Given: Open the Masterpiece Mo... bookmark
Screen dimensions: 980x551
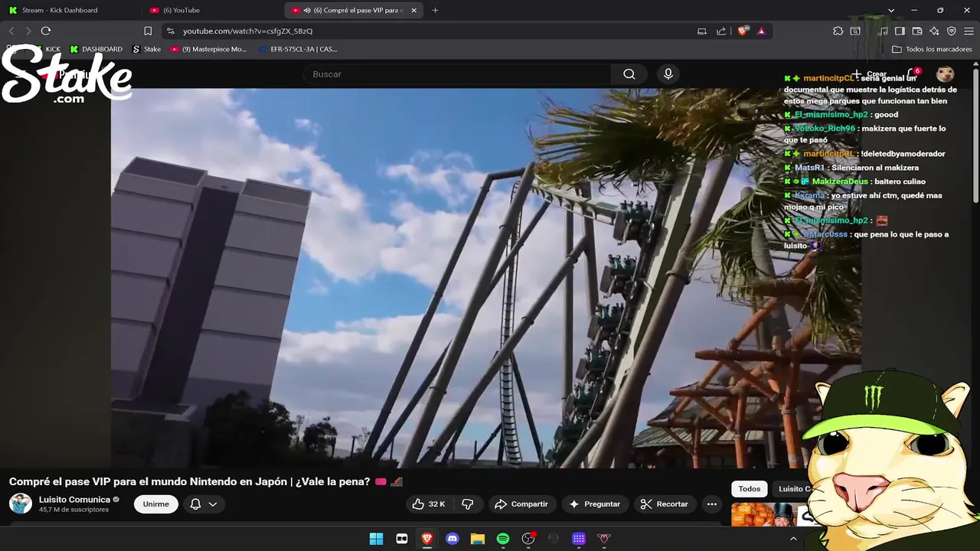Looking at the screenshot, I should [x=208, y=49].
